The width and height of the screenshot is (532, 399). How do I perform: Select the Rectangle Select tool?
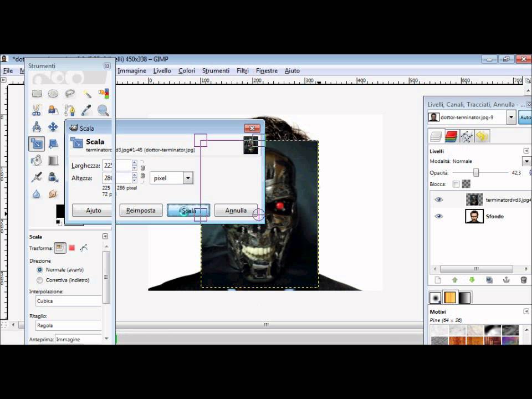click(37, 93)
